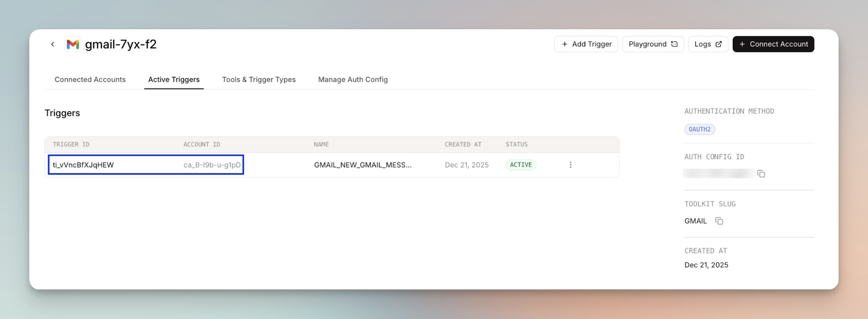Click the CREATED AT column header
The width and height of the screenshot is (868, 319).
(x=463, y=145)
